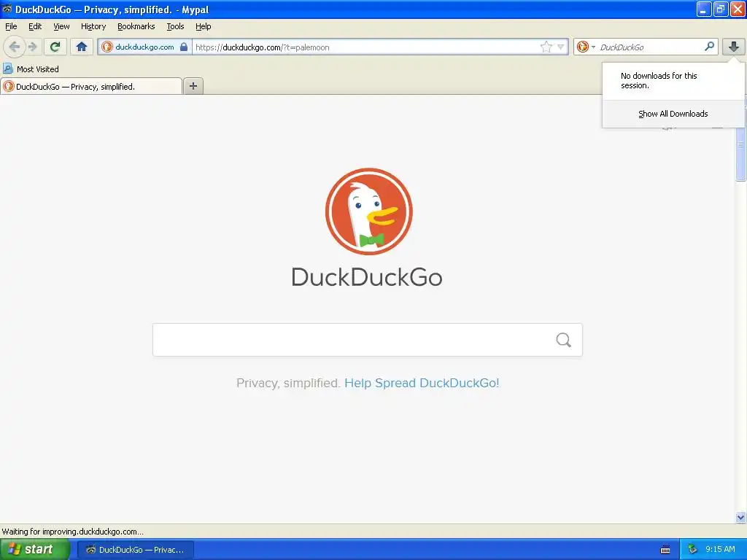Bookmark this page with the star icon
The image size is (747, 560).
coord(546,47)
